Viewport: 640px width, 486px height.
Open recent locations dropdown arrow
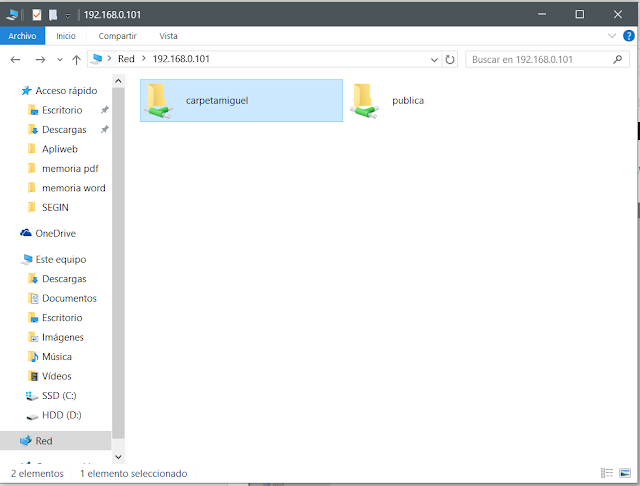(60, 60)
